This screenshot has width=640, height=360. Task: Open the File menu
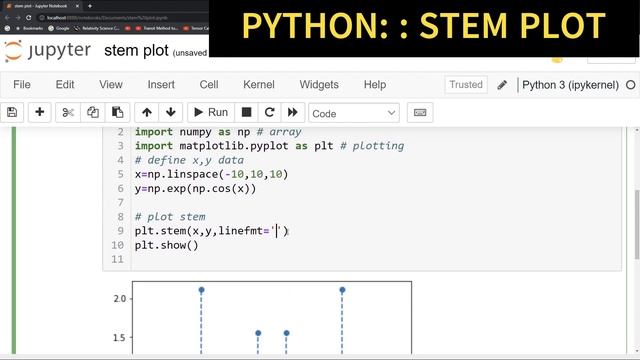pos(22,84)
